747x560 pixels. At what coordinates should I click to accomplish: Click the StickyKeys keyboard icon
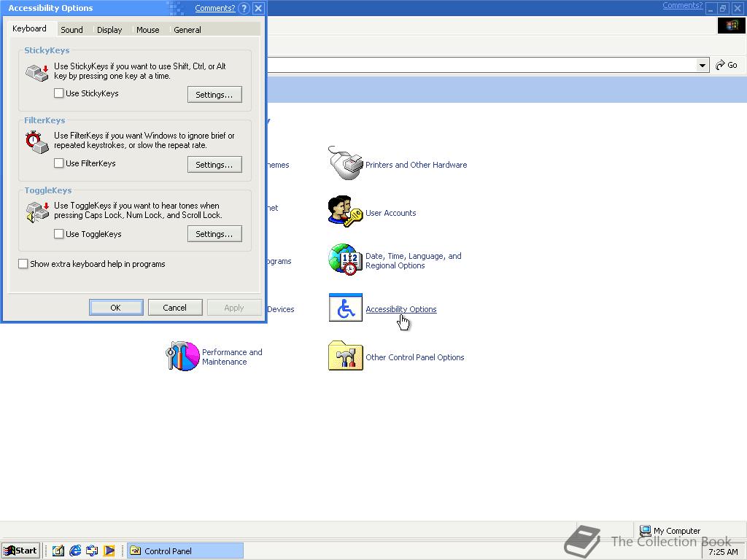(37, 72)
